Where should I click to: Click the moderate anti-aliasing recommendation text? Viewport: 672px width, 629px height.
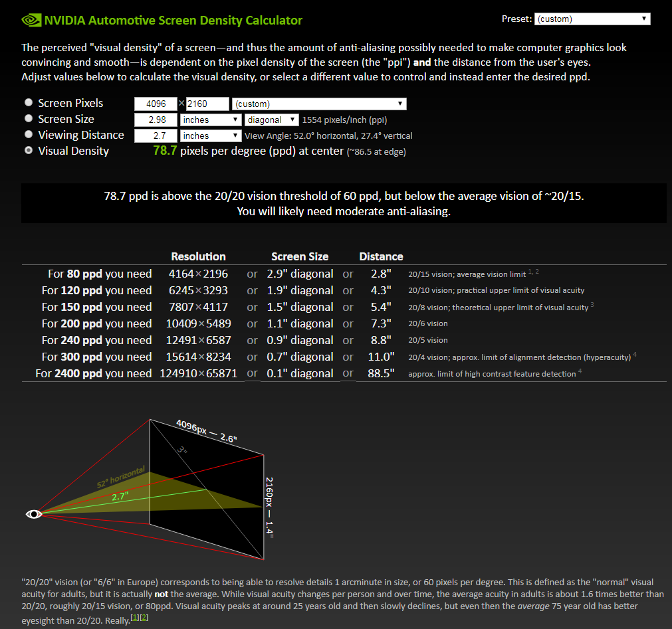coord(344,211)
